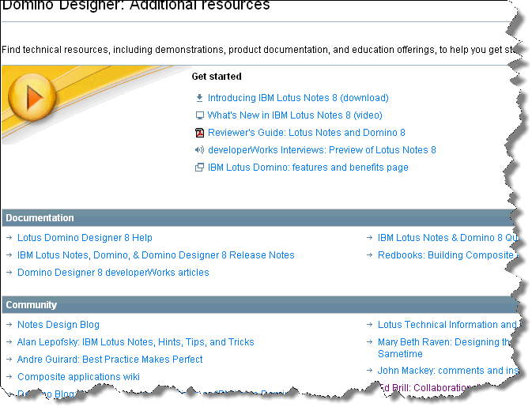Image resolution: width=532 pixels, height=407 pixels.
Task: Click the arrow bullet beside Redbooks link
Action: coord(369,255)
